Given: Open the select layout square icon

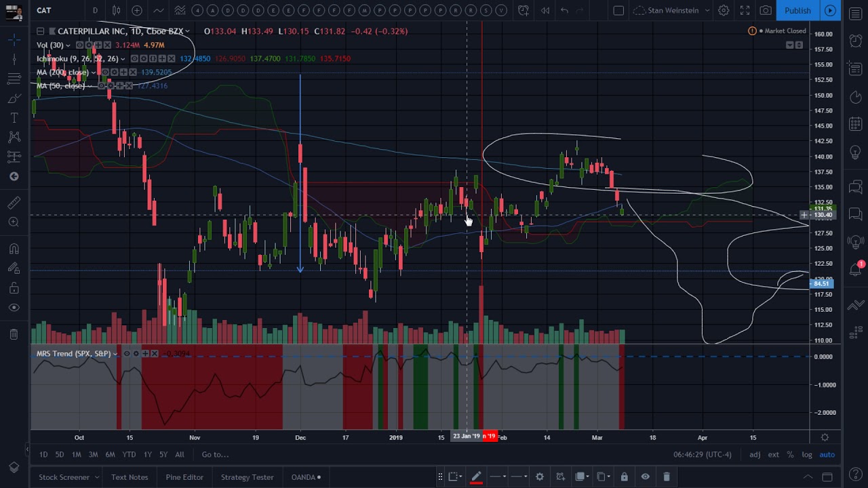Looking at the screenshot, I should click(x=618, y=10).
